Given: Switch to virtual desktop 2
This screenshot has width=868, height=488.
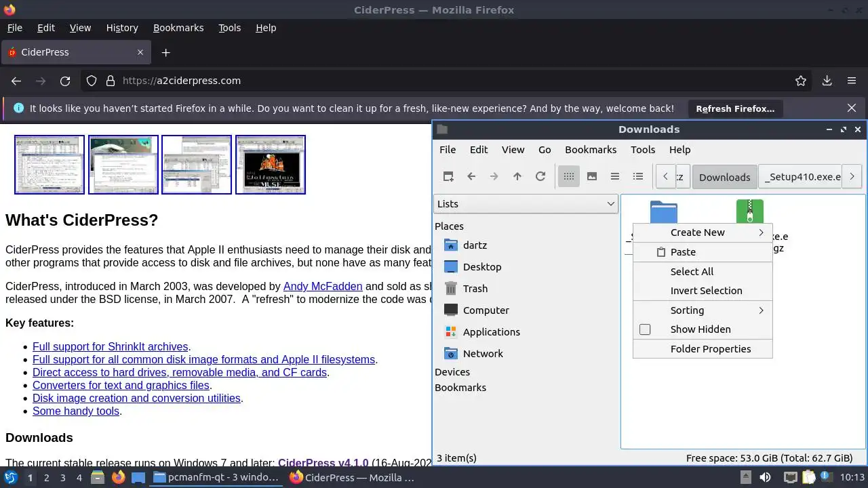Looking at the screenshot, I should pyautogui.click(x=46, y=477).
